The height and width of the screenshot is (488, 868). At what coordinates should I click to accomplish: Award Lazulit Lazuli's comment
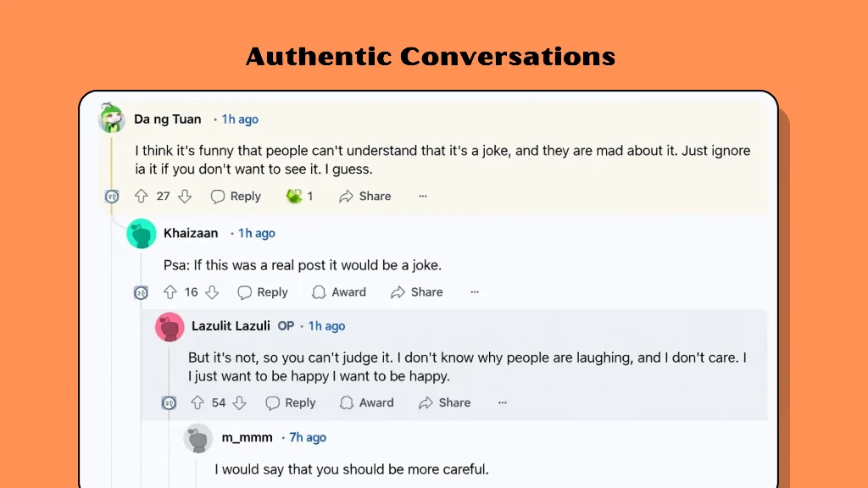click(x=366, y=402)
